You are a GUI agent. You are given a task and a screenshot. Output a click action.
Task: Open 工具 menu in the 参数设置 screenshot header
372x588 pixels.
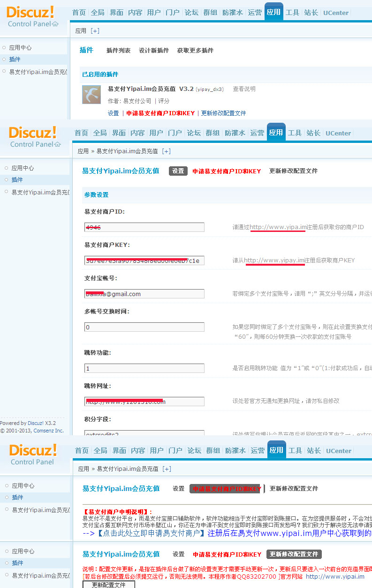point(295,133)
